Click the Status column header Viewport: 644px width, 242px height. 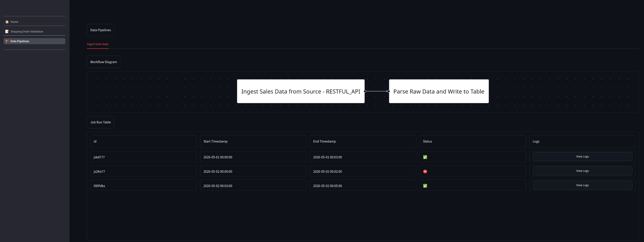coord(472,141)
